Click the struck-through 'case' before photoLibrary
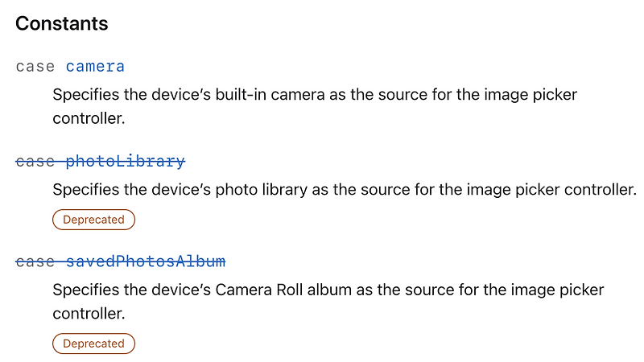 click(x=35, y=161)
